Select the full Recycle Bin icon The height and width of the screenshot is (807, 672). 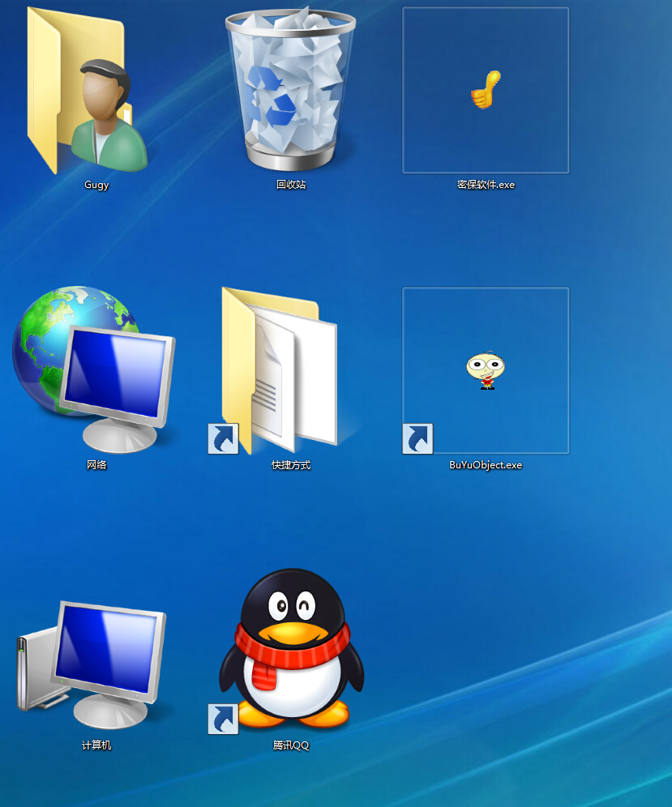click(290, 88)
